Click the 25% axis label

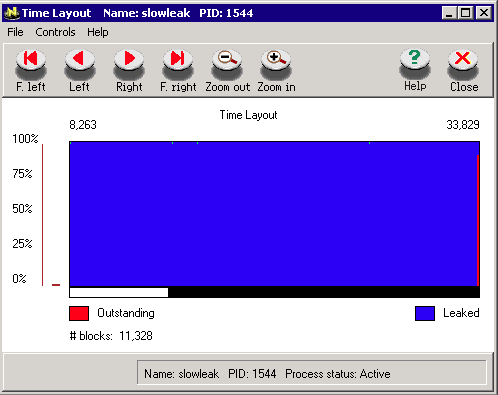click(22, 244)
